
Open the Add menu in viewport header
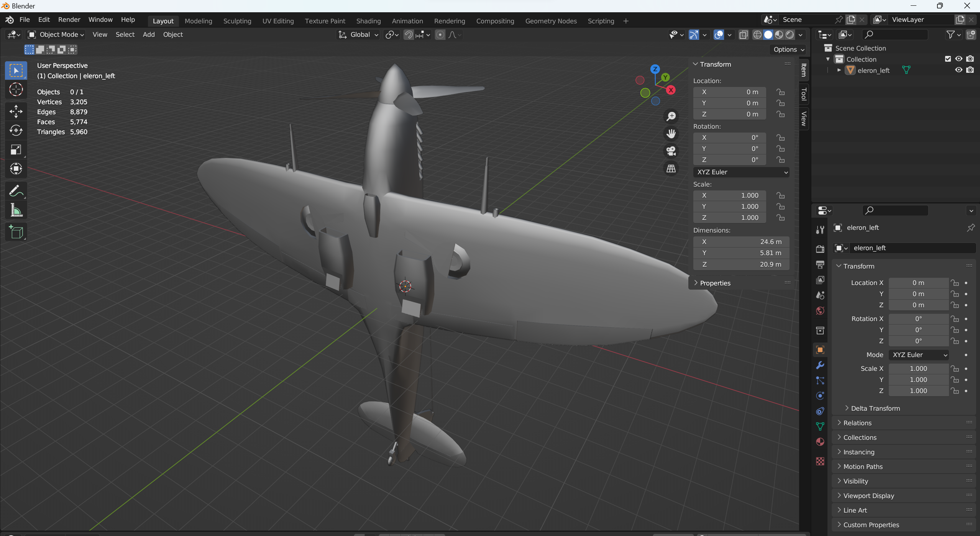148,35
